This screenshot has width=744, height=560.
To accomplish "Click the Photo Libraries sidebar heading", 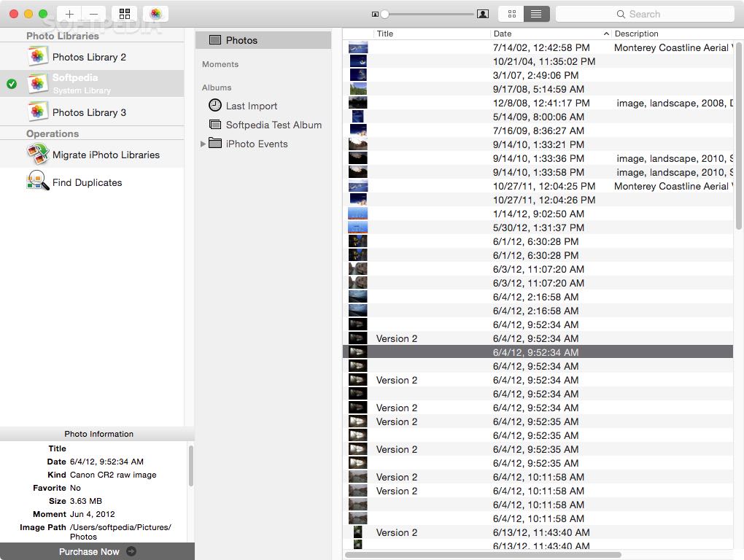I will click(63, 36).
